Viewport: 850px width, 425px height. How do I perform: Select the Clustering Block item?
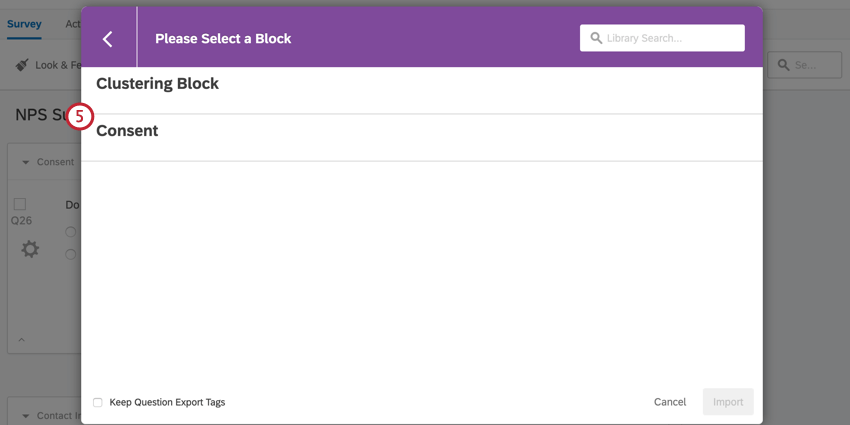coord(157,84)
